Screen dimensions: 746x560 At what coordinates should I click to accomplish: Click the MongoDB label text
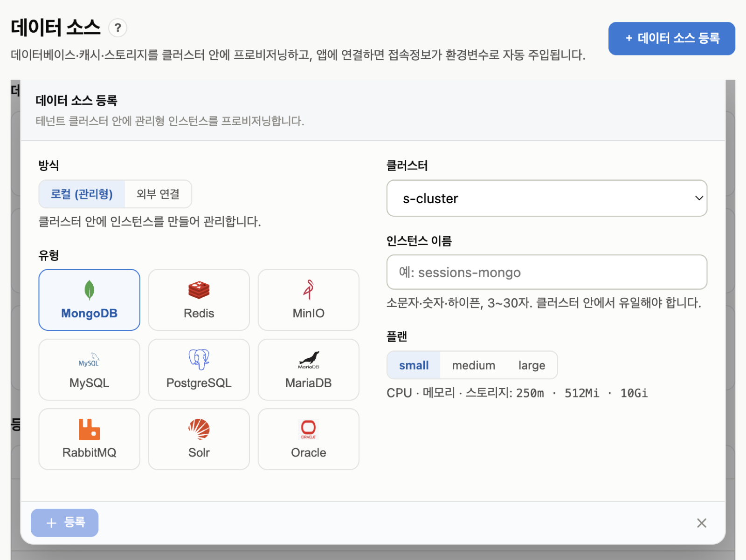pyautogui.click(x=89, y=314)
